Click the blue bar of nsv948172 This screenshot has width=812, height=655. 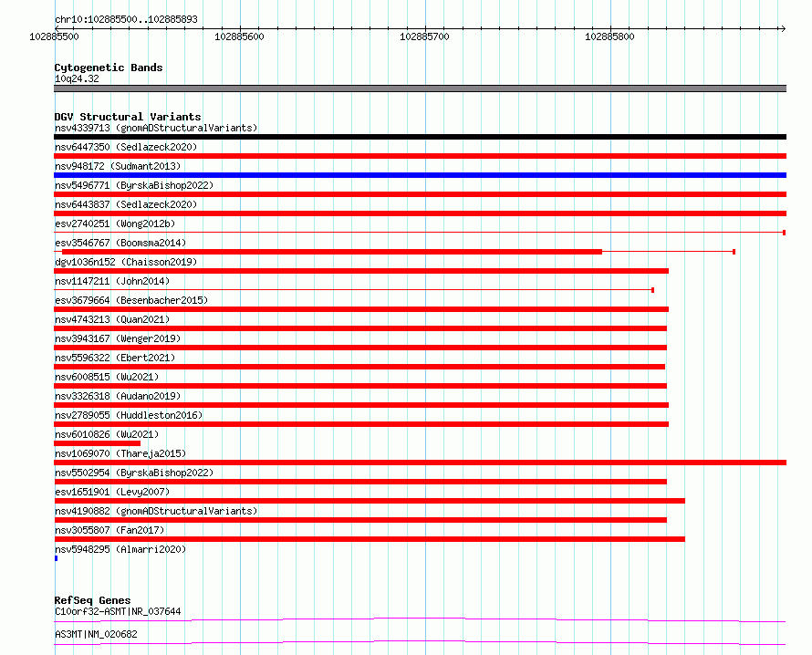420,175
